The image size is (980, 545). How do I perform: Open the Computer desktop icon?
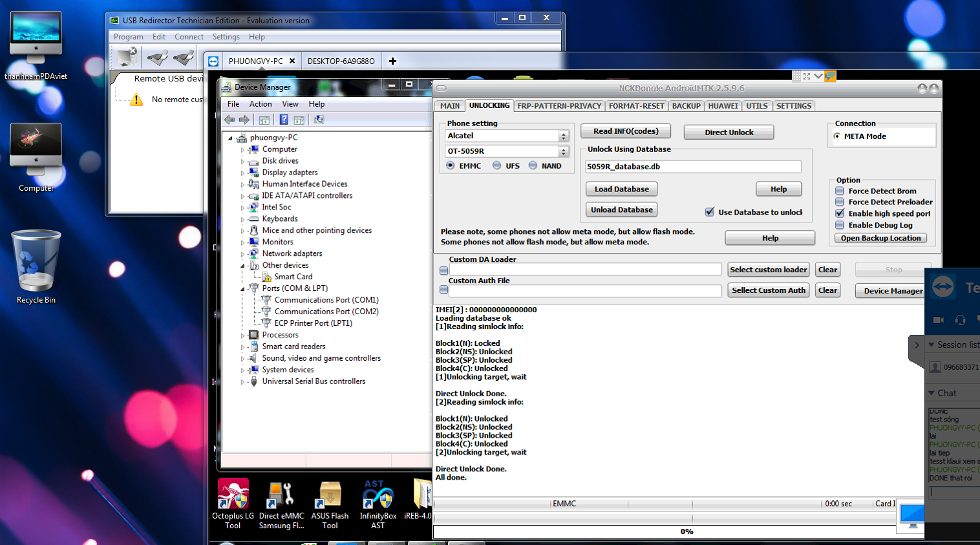click(36, 157)
